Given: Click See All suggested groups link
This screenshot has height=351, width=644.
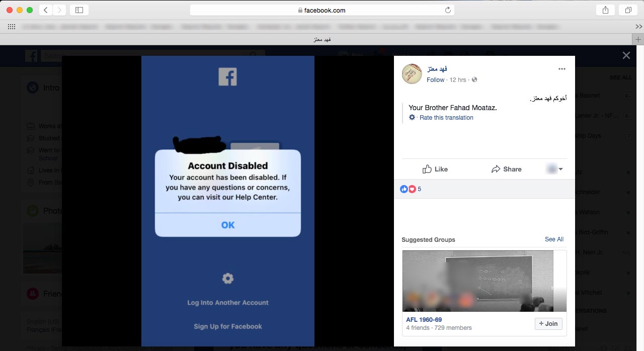Looking at the screenshot, I should 554,239.
